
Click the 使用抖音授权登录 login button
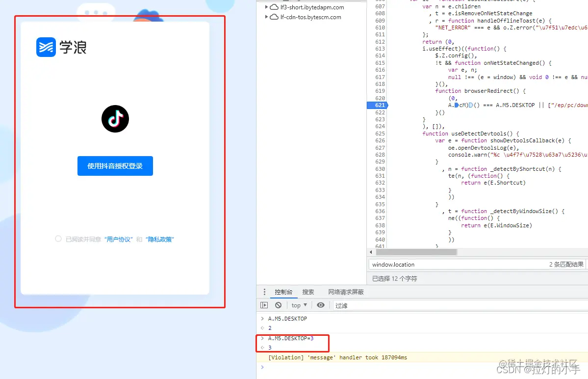(x=115, y=166)
